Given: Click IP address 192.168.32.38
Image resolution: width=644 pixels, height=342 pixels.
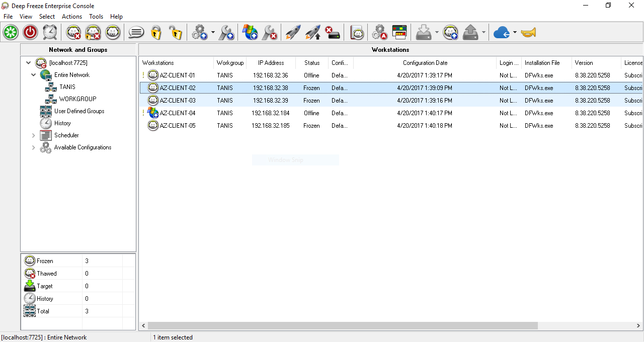Looking at the screenshot, I should coord(271,88).
